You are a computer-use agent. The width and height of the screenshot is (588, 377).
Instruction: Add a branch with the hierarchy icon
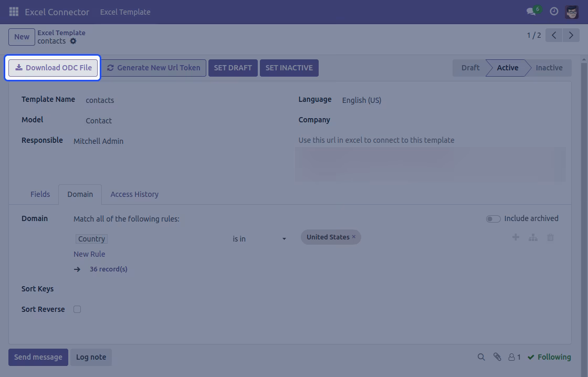point(533,237)
